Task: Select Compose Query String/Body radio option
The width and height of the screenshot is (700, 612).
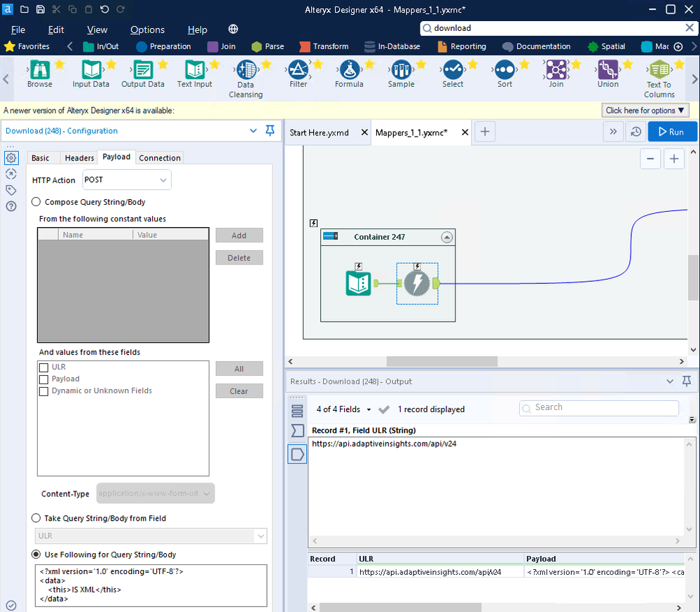Action: click(x=36, y=202)
